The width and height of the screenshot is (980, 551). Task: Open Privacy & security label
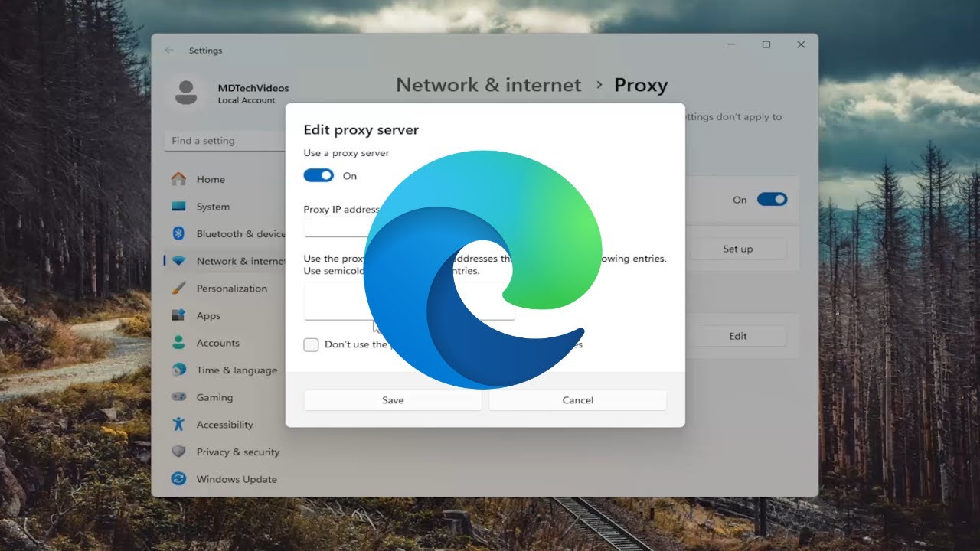(x=238, y=452)
